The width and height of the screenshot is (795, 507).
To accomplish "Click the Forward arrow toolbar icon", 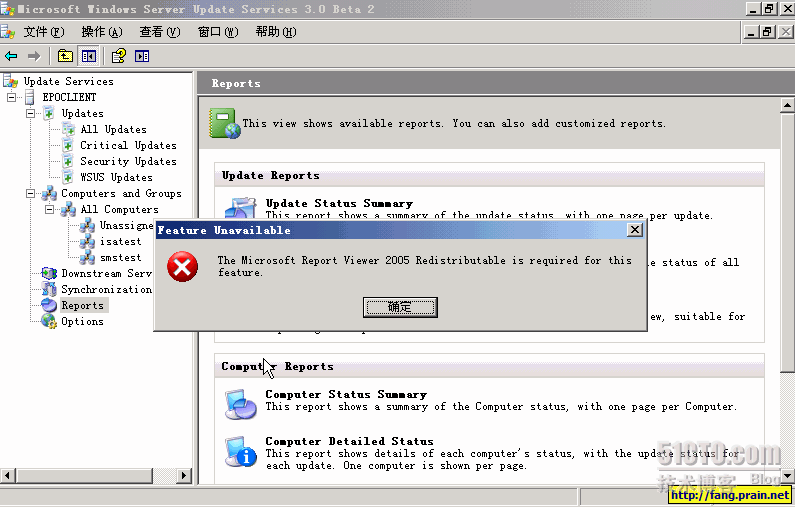I will (34, 56).
